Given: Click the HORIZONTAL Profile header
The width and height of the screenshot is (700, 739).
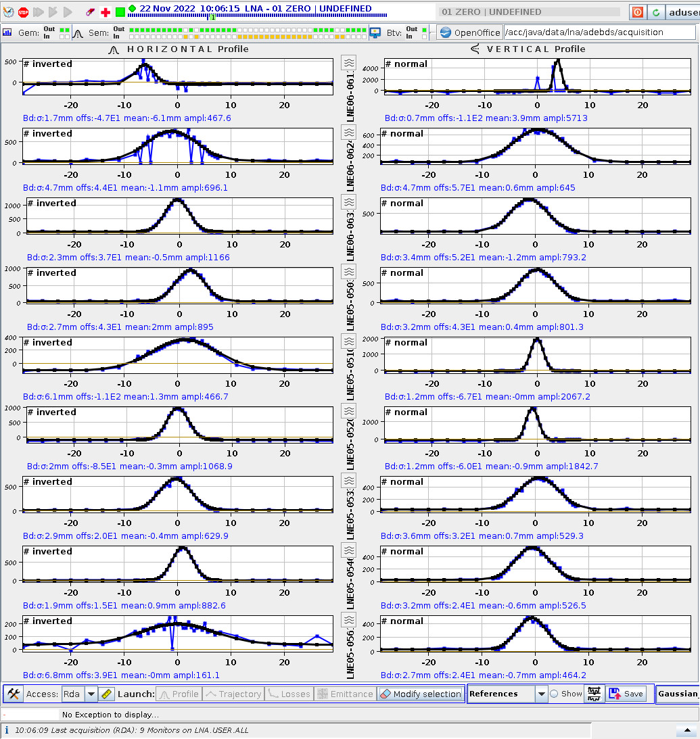Looking at the screenshot, I should click(187, 49).
